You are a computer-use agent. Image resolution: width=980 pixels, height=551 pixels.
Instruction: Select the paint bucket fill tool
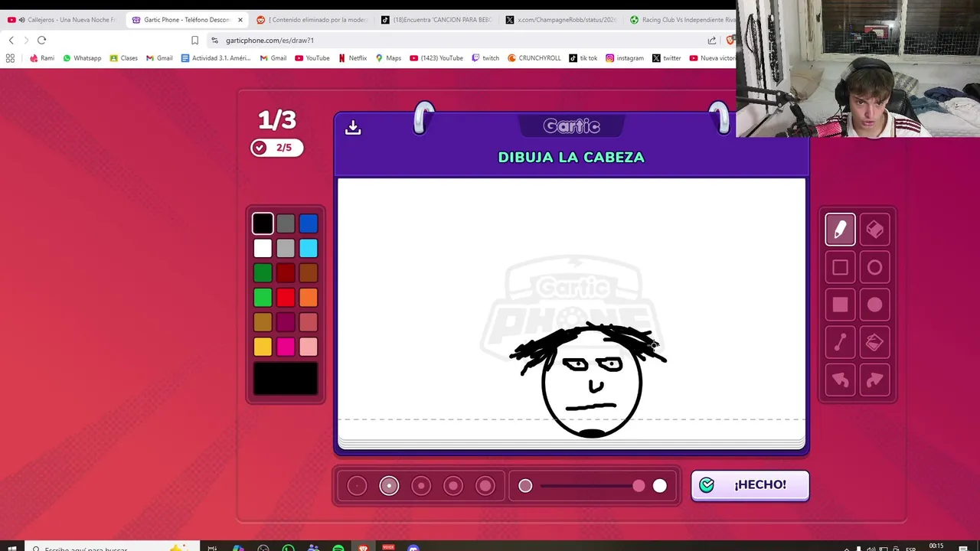pos(874,342)
